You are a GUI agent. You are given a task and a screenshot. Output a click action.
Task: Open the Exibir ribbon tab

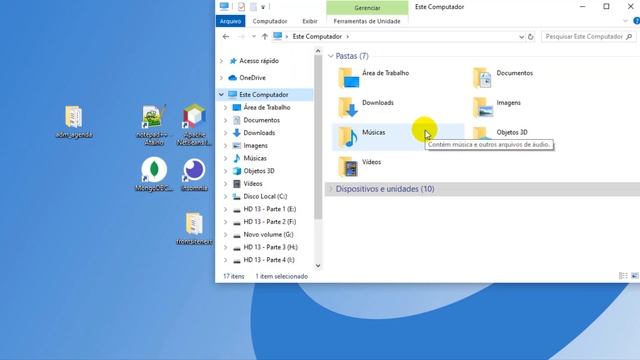310,21
